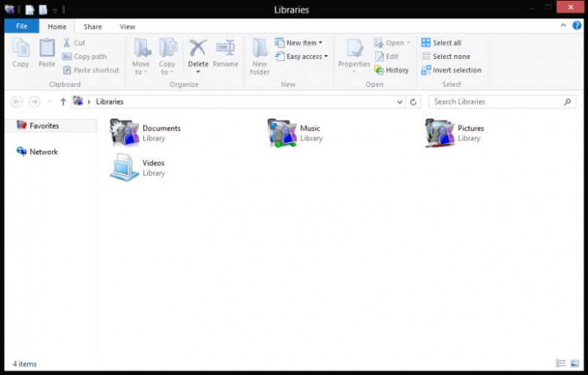
Task: Open the Easy access dropdown
Action: coord(302,57)
